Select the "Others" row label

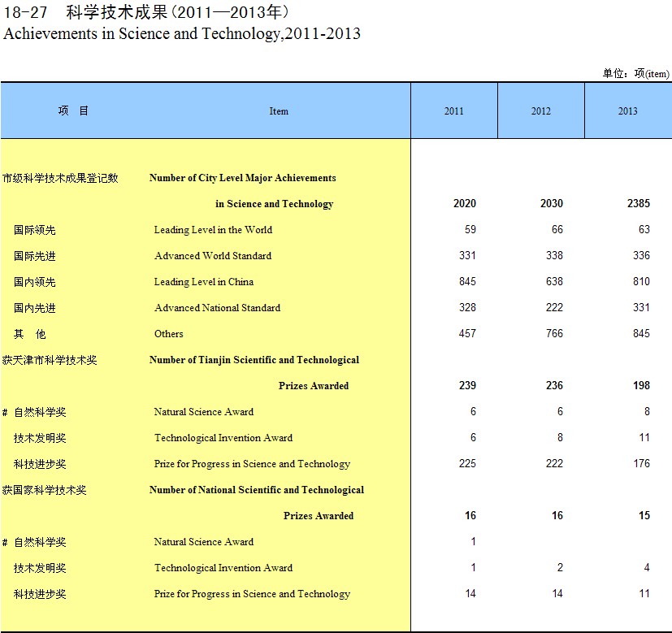point(169,334)
